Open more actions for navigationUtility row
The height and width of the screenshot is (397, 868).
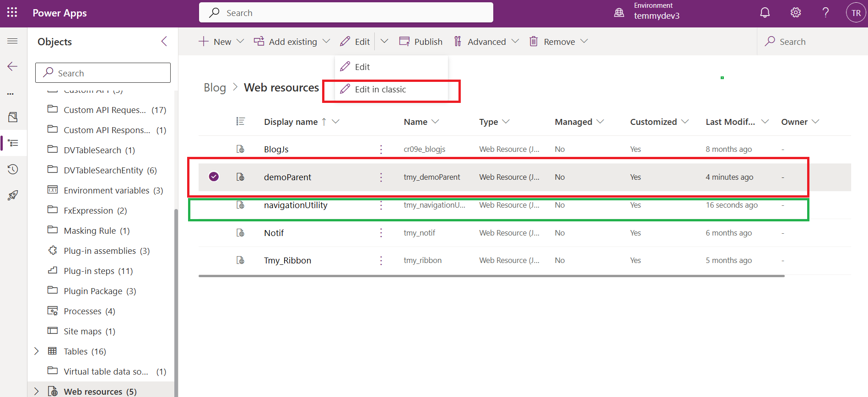tap(381, 205)
